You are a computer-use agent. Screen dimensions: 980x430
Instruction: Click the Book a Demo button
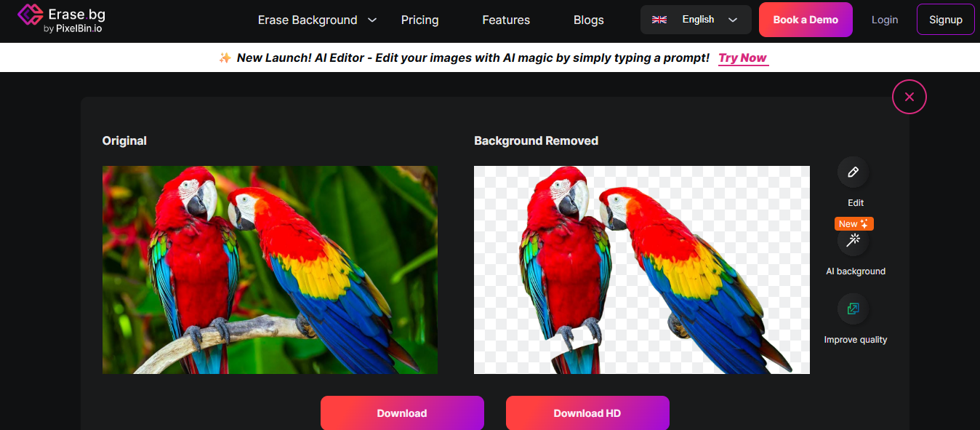[x=806, y=20]
